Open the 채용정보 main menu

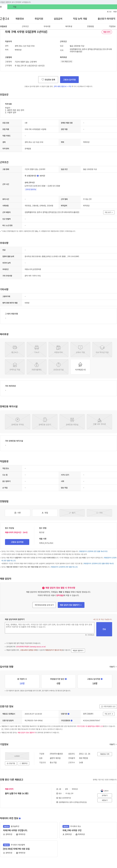click(x=20, y=19)
